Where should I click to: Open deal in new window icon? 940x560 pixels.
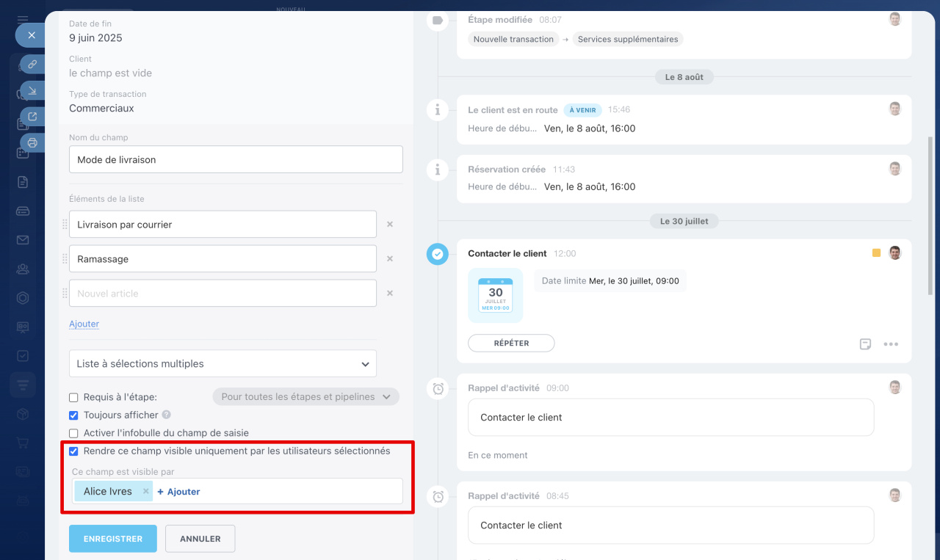[32, 116]
